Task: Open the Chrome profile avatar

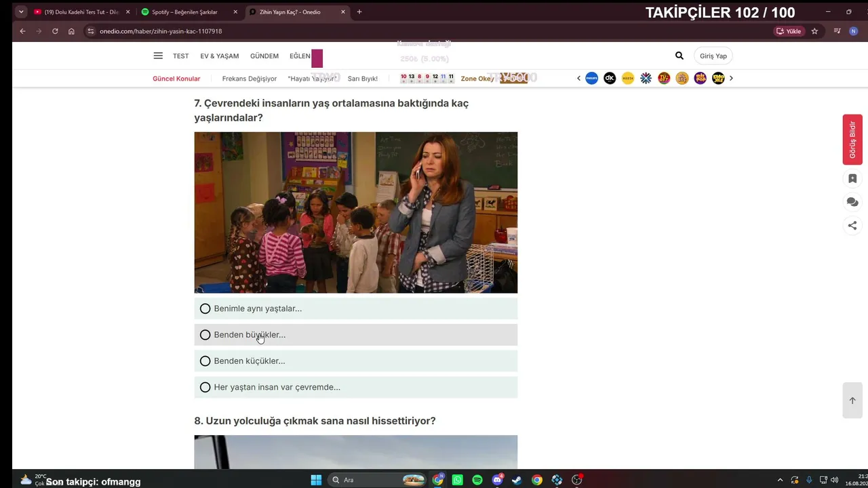Action: coord(854,31)
